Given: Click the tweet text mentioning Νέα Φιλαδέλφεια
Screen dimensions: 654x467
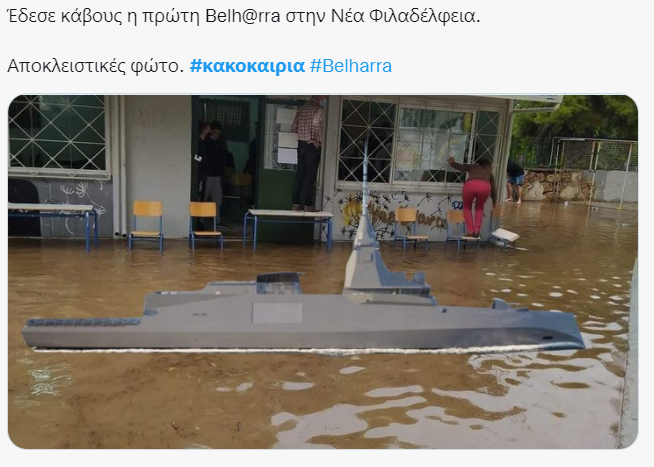Looking at the screenshot, I should tap(244, 16).
